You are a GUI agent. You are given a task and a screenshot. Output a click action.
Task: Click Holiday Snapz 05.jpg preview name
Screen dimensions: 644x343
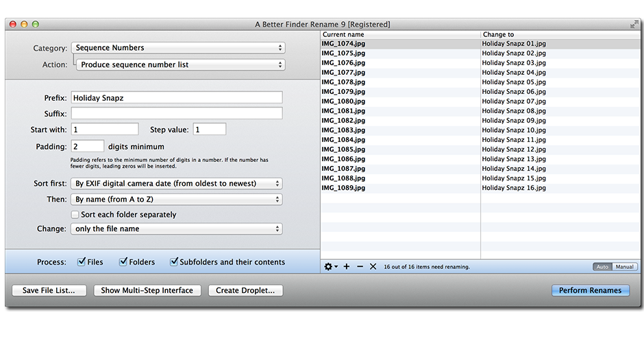point(514,82)
